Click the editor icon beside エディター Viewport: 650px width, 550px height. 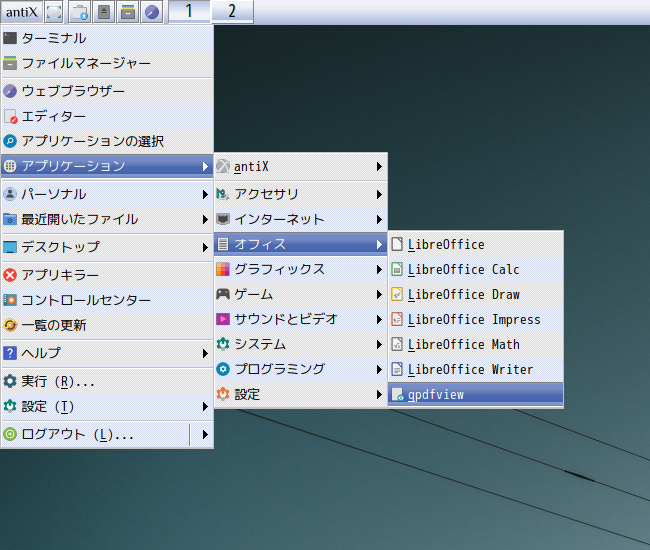[10, 116]
